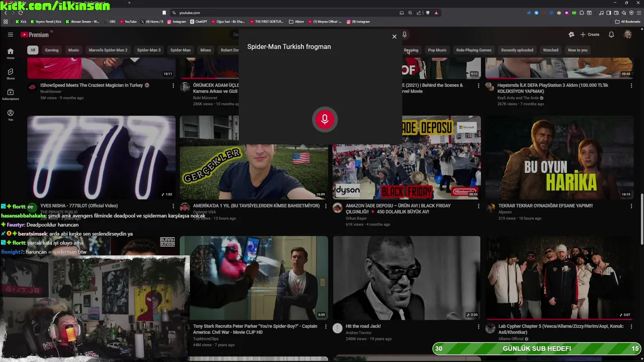
Task: Open the browser main menu
Action: pos(639,13)
